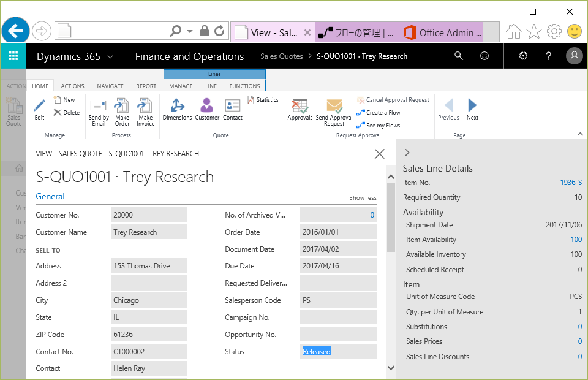
Task: Click the browser Back arrow button
Action: [x=15, y=31]
